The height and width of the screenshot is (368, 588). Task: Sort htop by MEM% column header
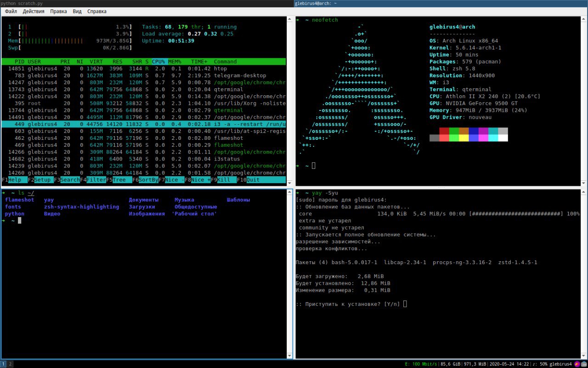(175, 62)
